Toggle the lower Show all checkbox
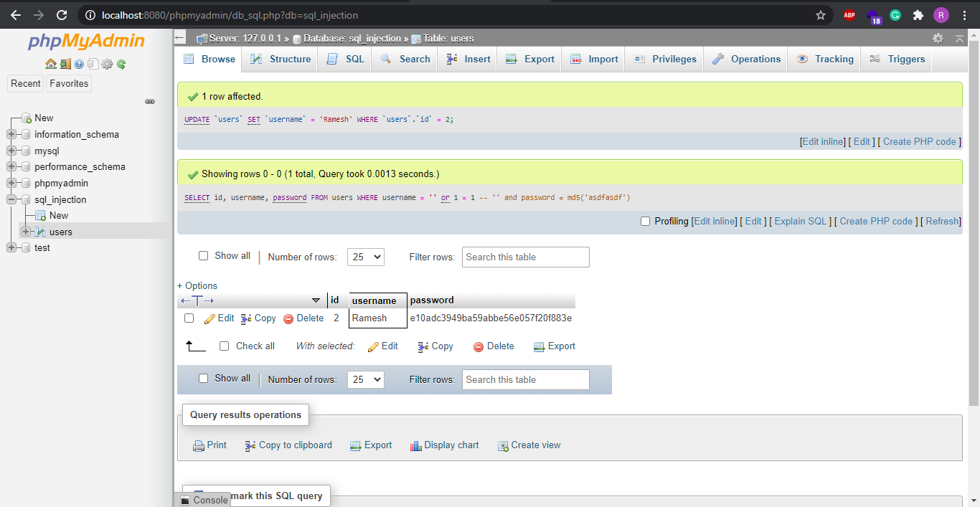 click(203, 379)
